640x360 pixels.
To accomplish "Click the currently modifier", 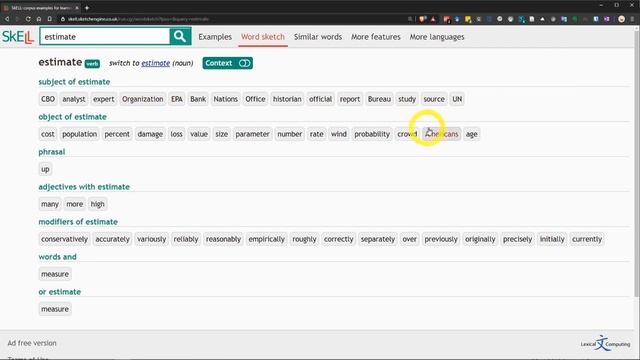I will coord(587,239).
